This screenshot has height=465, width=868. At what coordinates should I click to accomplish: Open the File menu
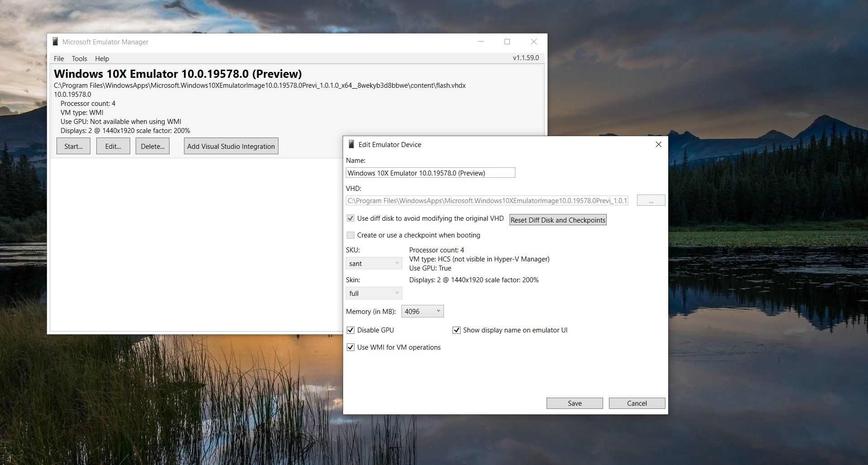58,58
